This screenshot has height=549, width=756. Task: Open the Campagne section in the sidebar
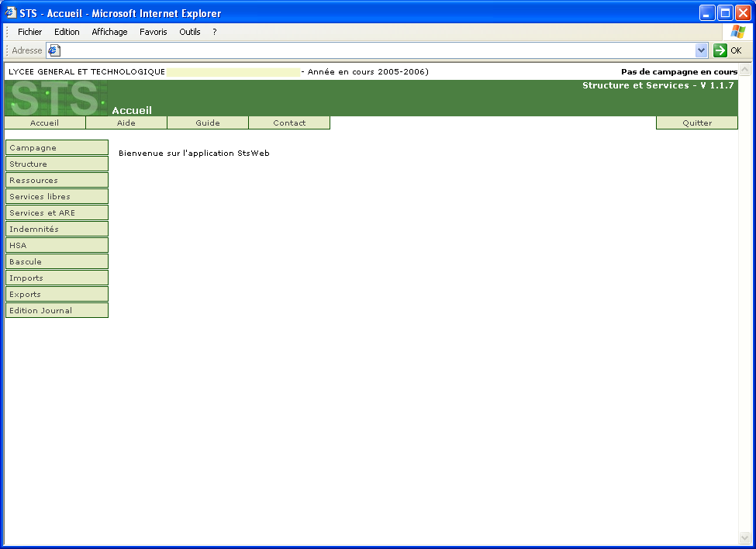point(57,147)
